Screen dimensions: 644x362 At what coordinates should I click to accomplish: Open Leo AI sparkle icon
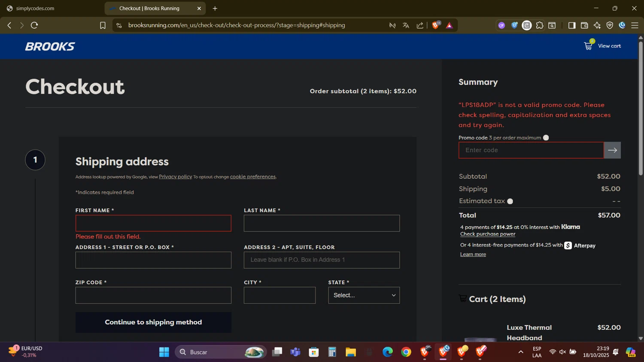597,25
